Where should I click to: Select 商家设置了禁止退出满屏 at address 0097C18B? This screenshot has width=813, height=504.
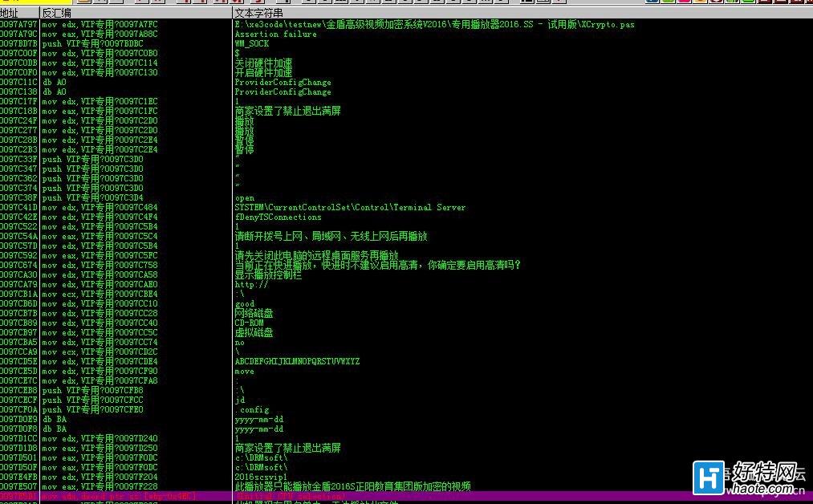(287, 111)
